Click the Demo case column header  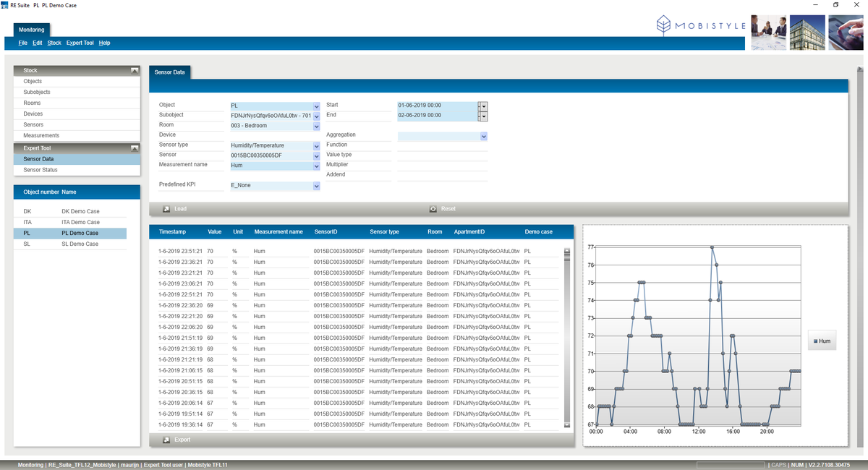pos(538,232)
